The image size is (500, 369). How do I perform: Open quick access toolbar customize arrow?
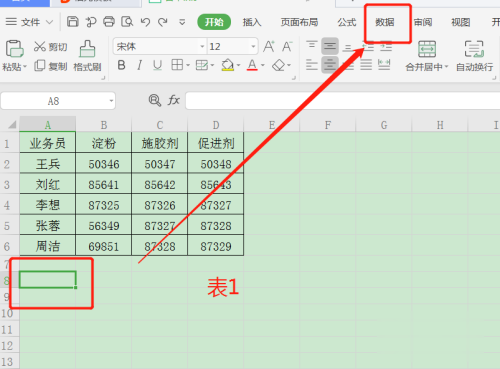(182, 22)
